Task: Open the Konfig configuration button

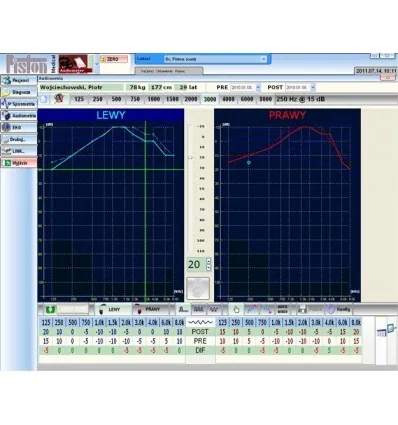Action: (x=339, y=309)
